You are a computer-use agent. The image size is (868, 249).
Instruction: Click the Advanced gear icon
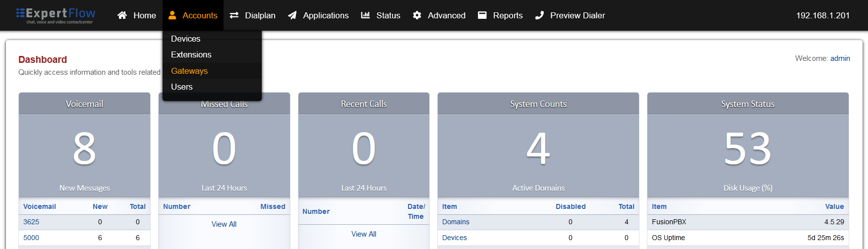pyautogui.click(x=417, y=15)
